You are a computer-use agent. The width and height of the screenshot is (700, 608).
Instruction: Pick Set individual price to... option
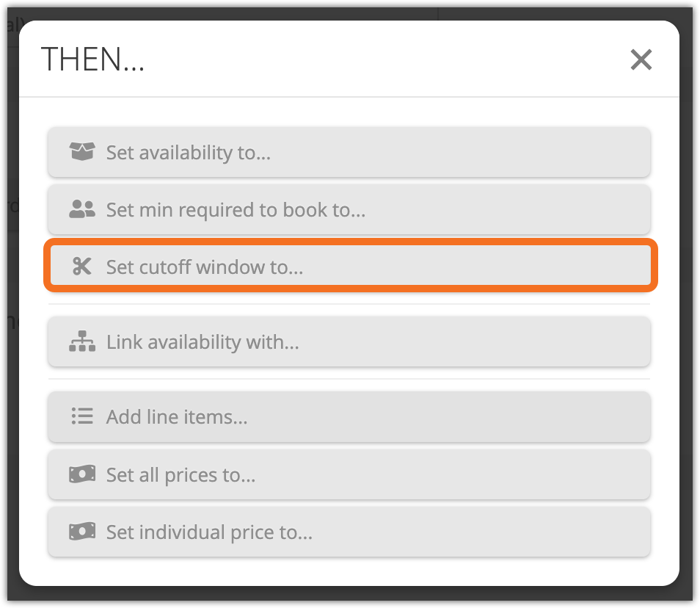tap(349, 532)
